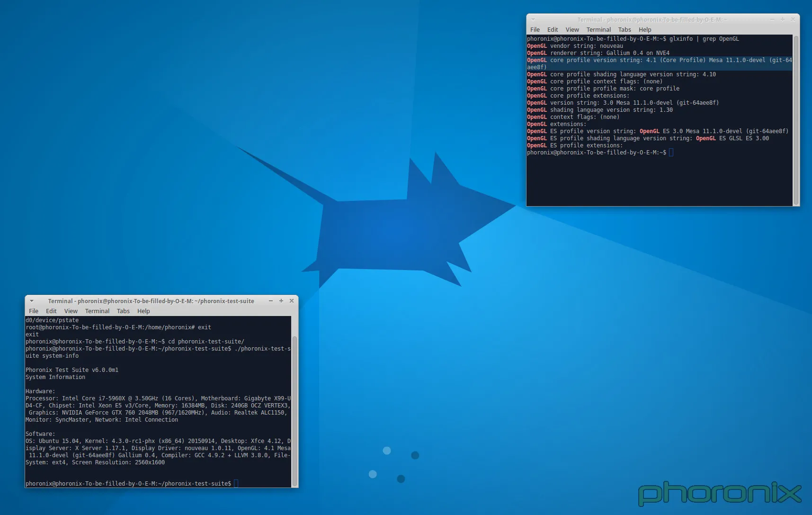Open File menu in the phoronix-test-suite terminal

coord(34,311)
